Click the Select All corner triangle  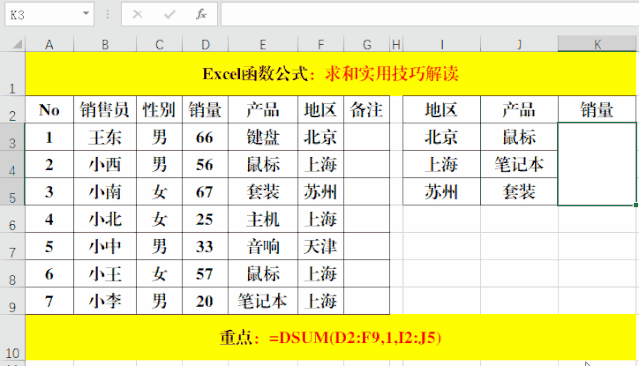17,44
